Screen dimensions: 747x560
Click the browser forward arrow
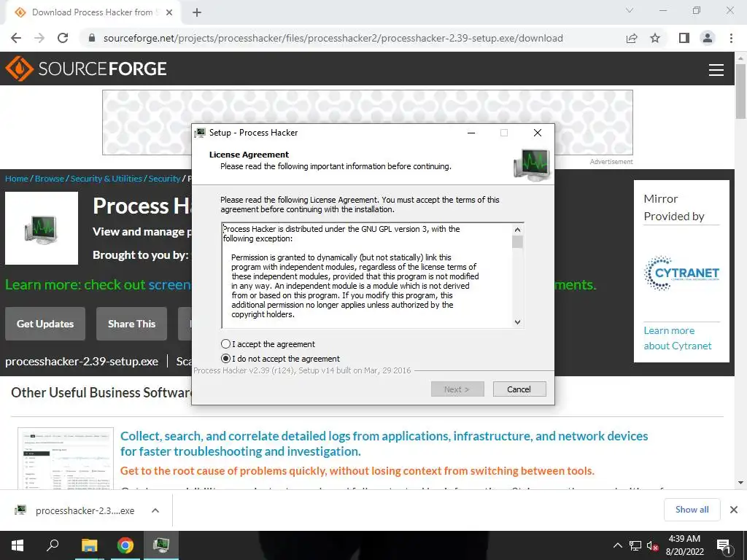tap(39, 38)
